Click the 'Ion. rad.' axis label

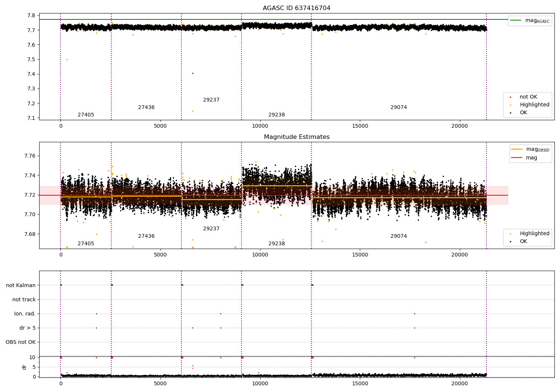point(25,314)
